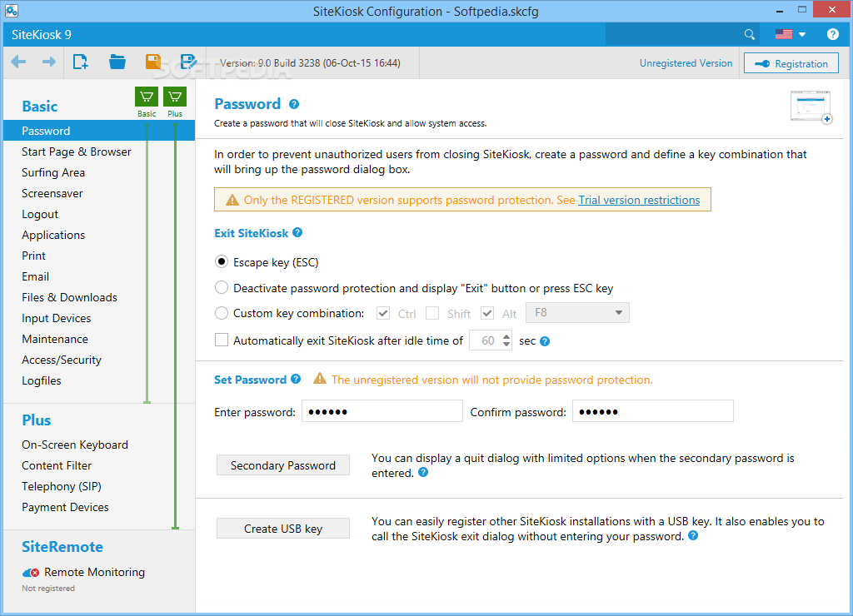The image size is (853, 616).
Task: Select Password in the sidebar
Action: tap(99, 131)
